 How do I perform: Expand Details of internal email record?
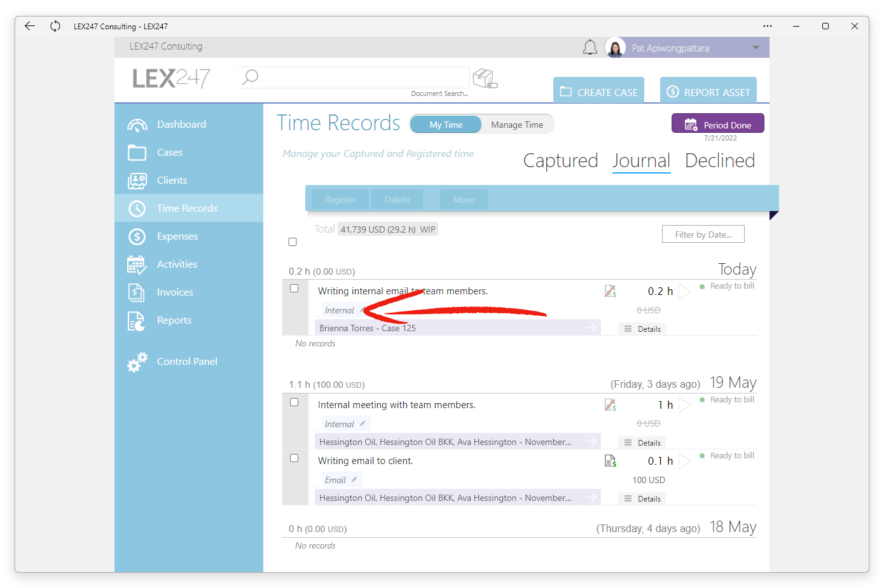[642, 329]
